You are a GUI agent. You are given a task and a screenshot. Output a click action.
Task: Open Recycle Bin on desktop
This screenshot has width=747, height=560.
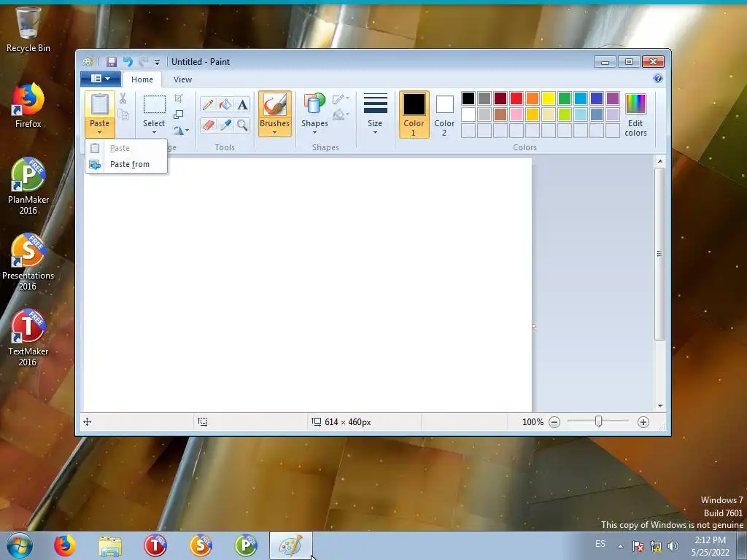[x=28, y=29]
